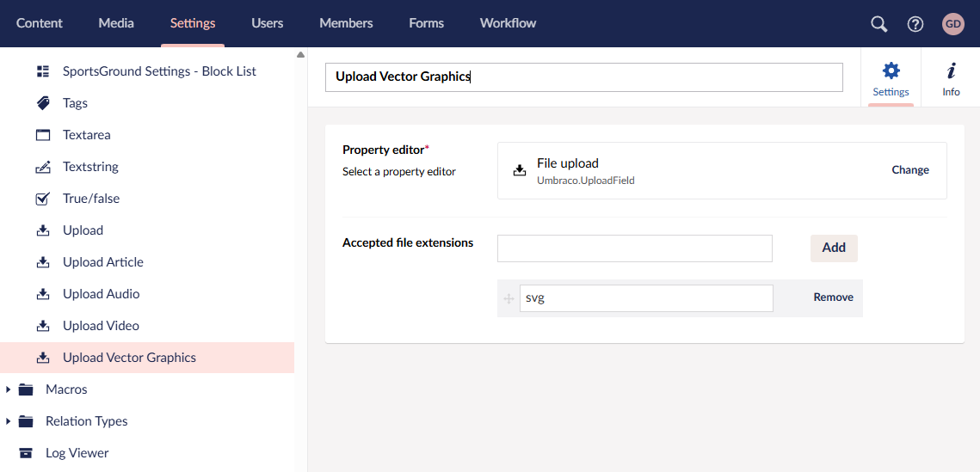
Task: Click the File upload editor icon
Action: (520, 170)
